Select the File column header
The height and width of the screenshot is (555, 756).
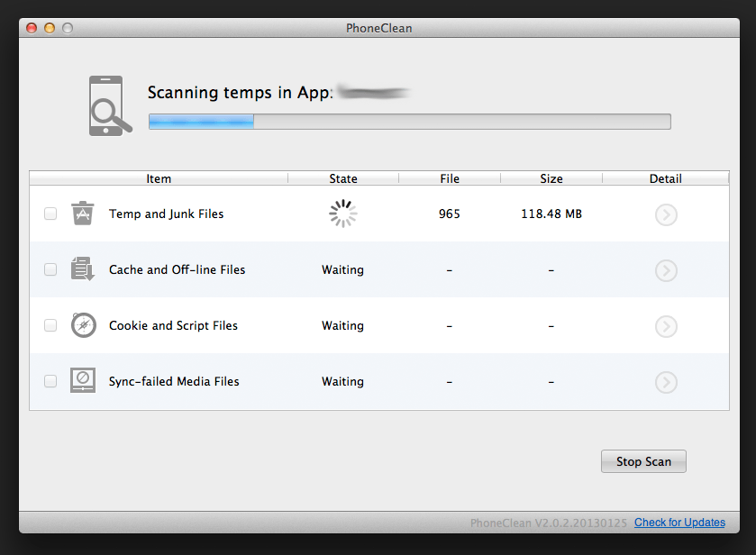[x=450, y=178]
